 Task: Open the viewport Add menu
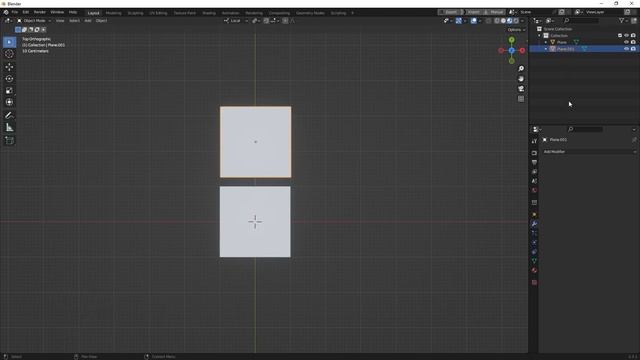88,20
